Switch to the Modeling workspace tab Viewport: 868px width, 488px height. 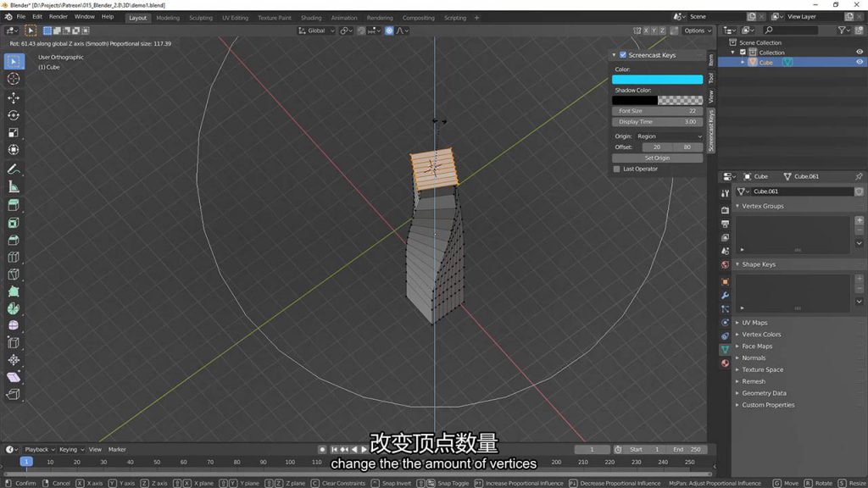click(168, 18)
